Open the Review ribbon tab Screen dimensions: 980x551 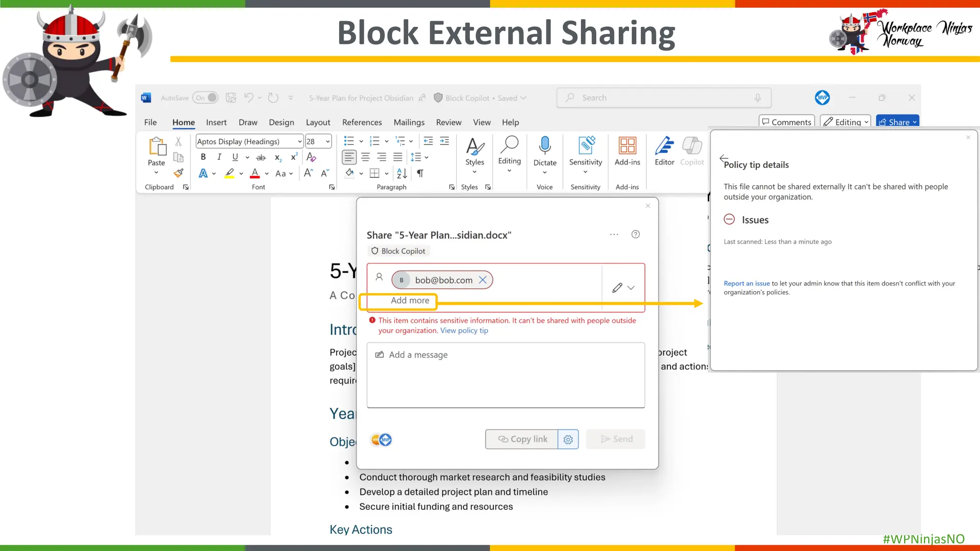click(448, 122)
